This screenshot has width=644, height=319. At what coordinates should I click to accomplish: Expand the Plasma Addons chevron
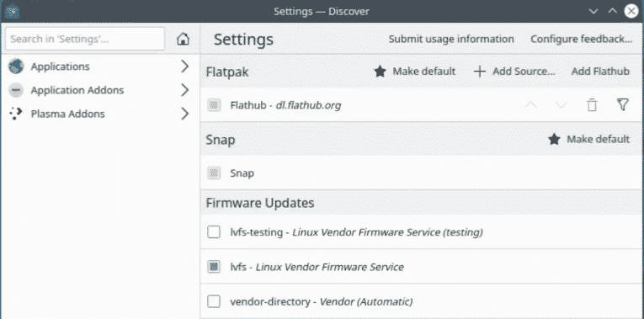coord(185,114)
